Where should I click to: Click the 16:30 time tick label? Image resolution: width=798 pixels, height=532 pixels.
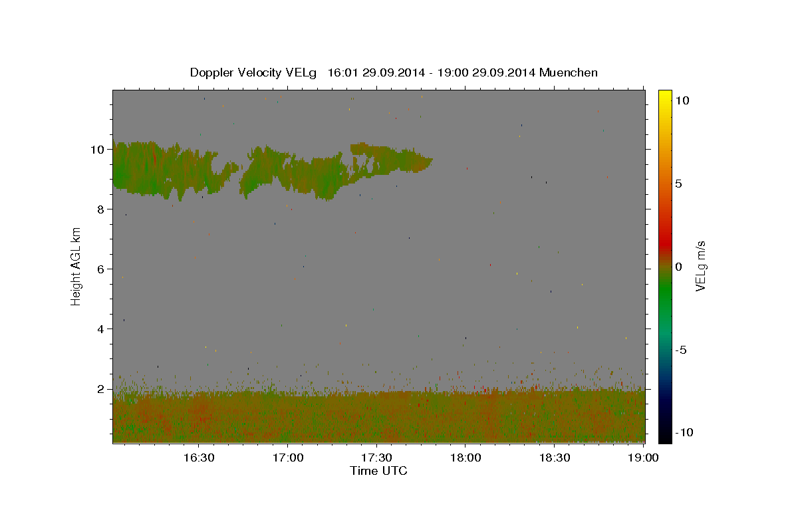199,458
